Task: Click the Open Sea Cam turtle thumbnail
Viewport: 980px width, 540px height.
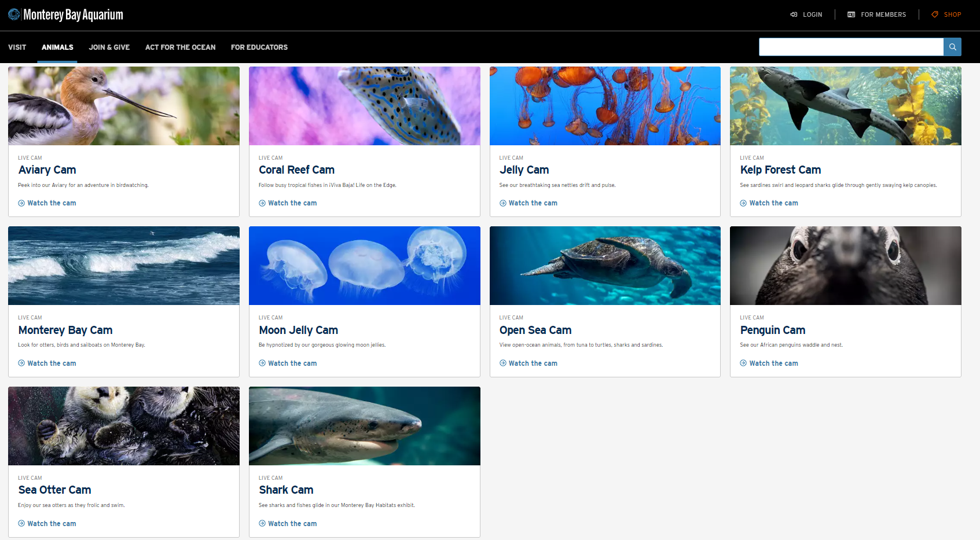Action: [x=605, y=266]
